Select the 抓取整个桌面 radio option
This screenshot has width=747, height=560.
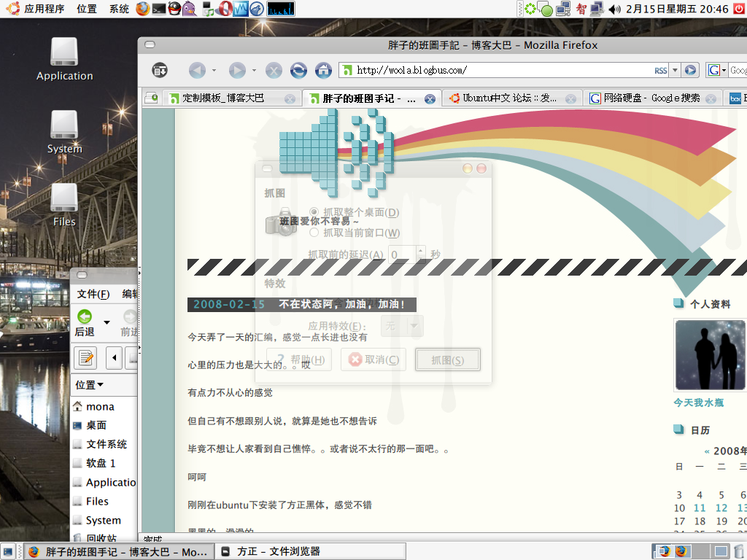click(x=314, y=212)
